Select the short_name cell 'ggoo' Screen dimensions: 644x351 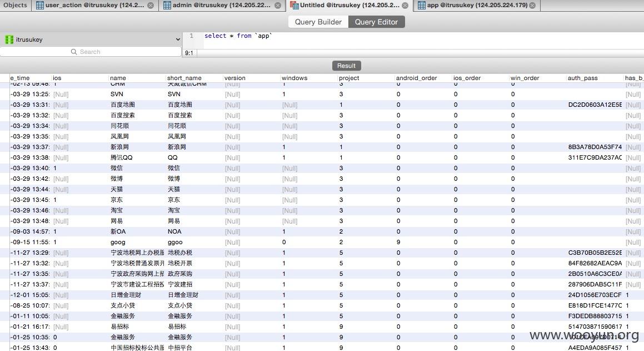coord(175,243)
